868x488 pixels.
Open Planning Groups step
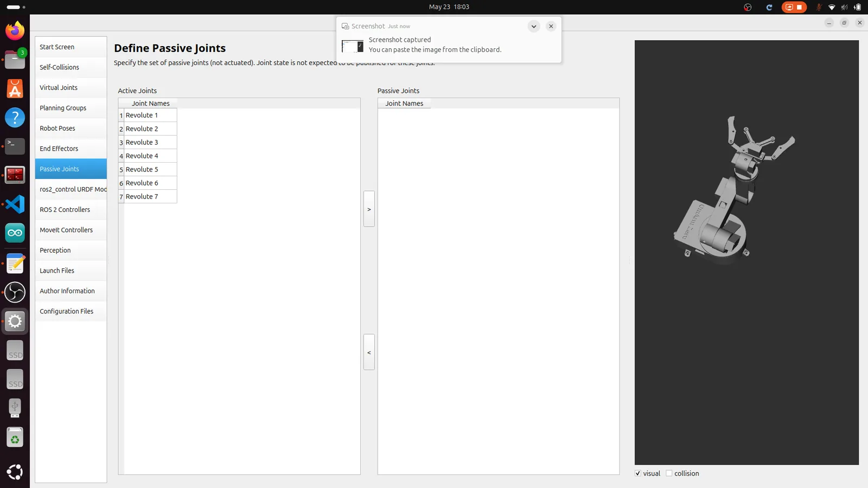coord(71,108)
